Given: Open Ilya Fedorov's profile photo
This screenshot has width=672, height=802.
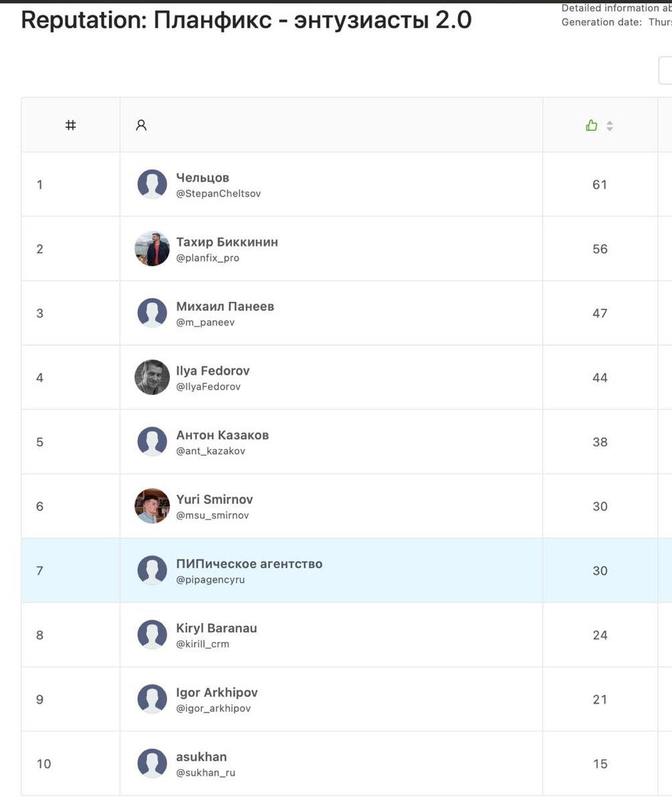Looking at the screenshot, I should 152,378.
